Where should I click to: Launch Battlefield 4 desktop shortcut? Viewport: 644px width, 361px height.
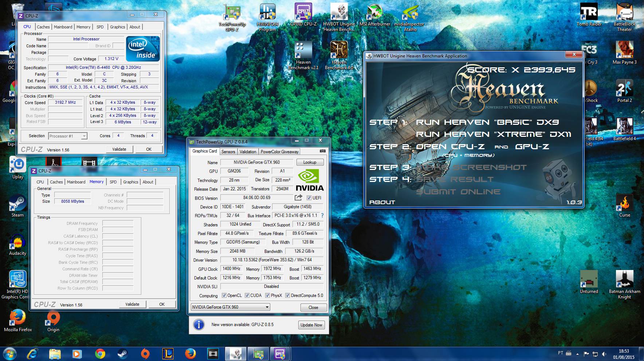pyautogui.click(x=624, y=130)
